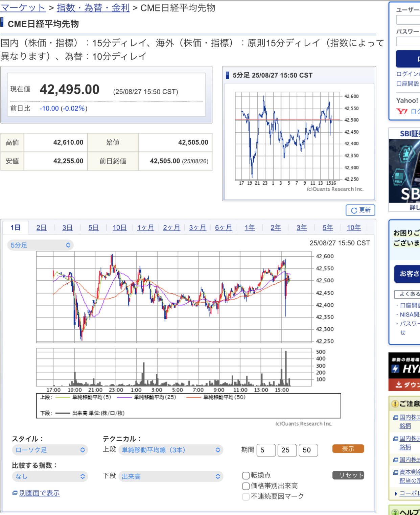
Task: Switch to the 2年 chart tab
Action: [x=276, y=228]
